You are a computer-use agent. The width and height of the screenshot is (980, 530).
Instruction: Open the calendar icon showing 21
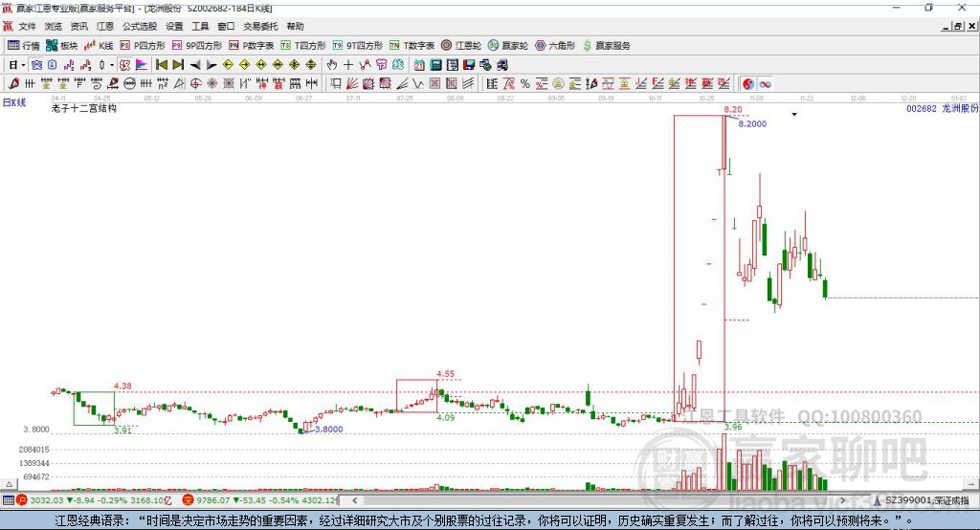(419, 65)
